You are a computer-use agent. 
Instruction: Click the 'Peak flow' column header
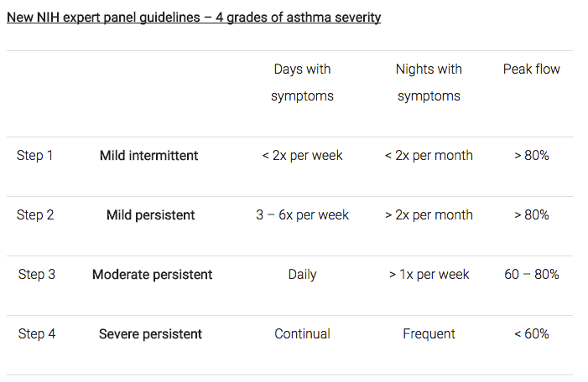[531, 70]
